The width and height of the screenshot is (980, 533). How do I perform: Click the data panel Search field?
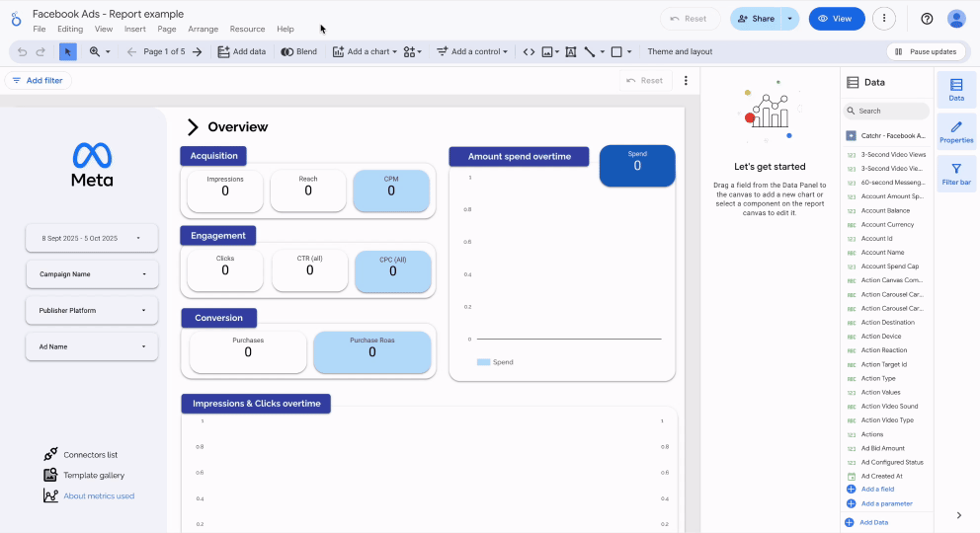886,112
